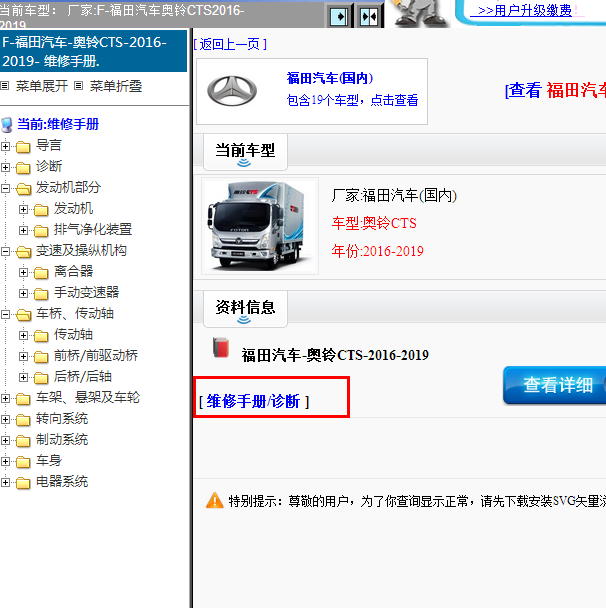Expand the 离合器 subfolder node

pos(23,272)
